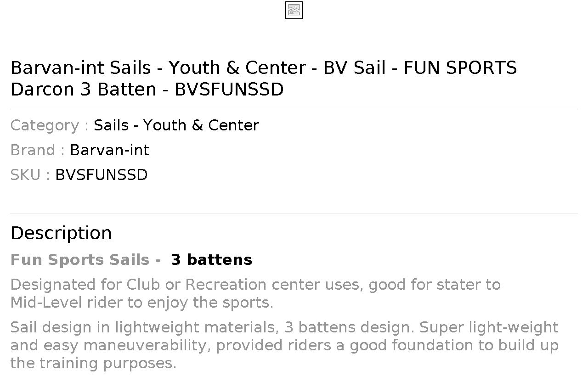Click the Brand label
588x382 pixels.
38,150
